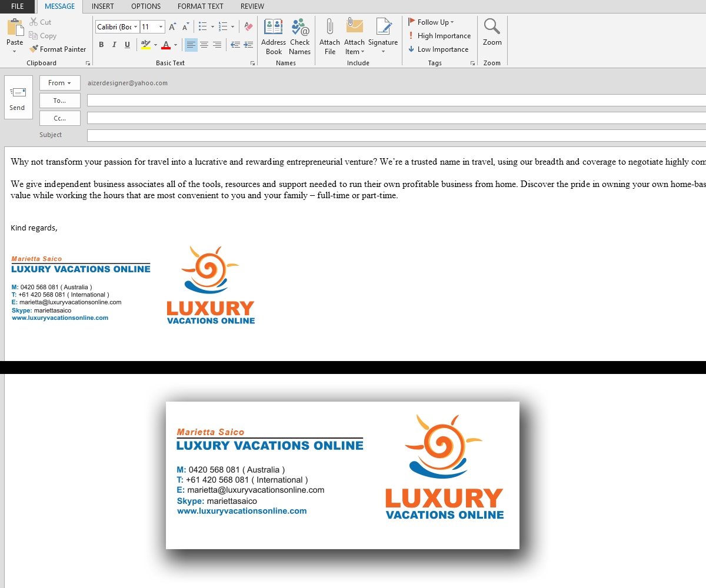Center the paragraph text
The image size is (706, 588).
(204, 45)
